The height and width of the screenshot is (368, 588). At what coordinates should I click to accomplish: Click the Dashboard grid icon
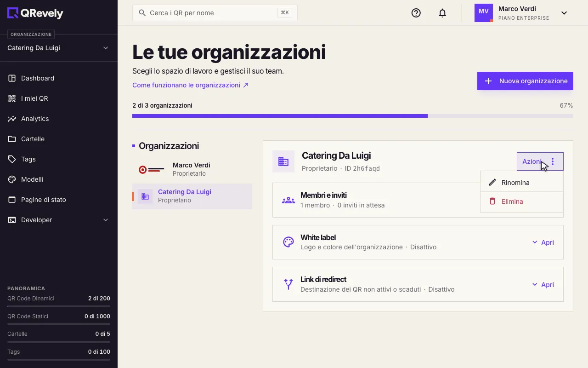(12, 78)
